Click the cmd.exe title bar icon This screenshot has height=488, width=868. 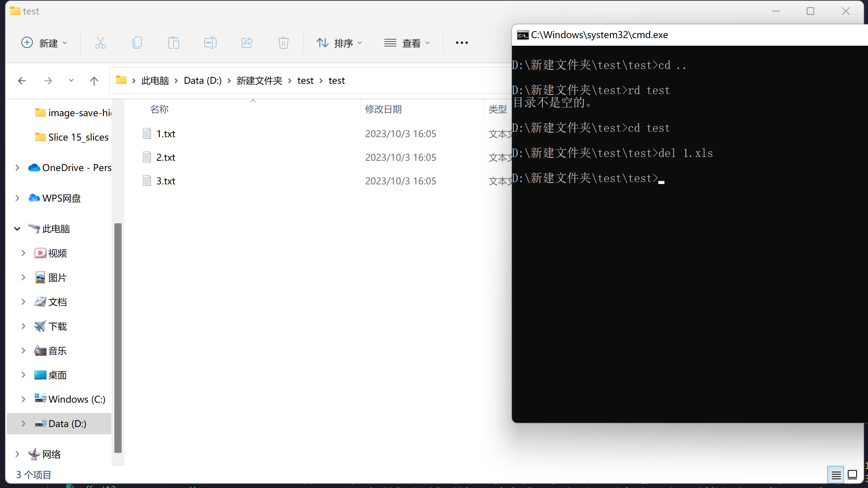pyautogui.click(x=523, y=35)
